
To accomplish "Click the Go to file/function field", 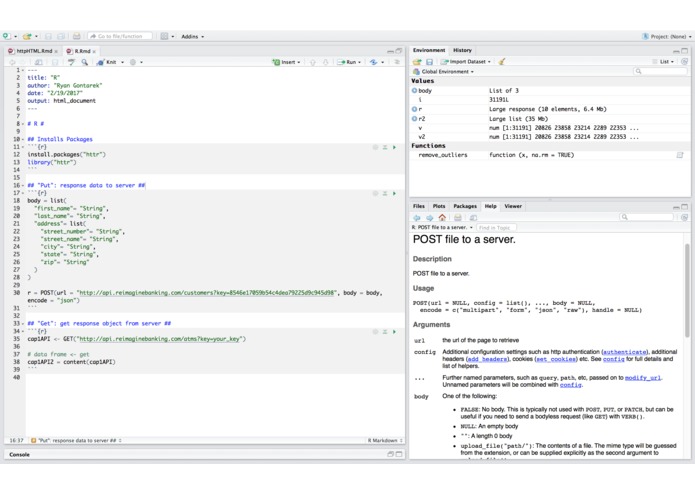I will (x=120, y=36).
